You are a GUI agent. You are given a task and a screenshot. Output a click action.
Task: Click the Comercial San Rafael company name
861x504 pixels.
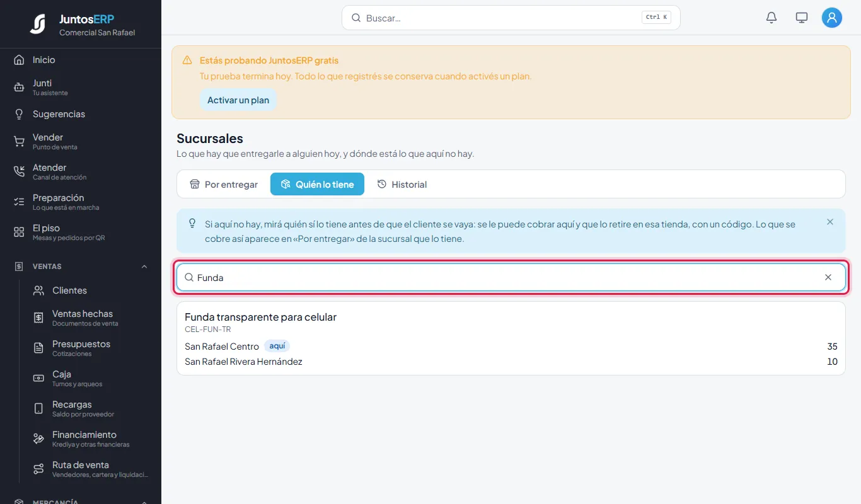pos(97,33)
